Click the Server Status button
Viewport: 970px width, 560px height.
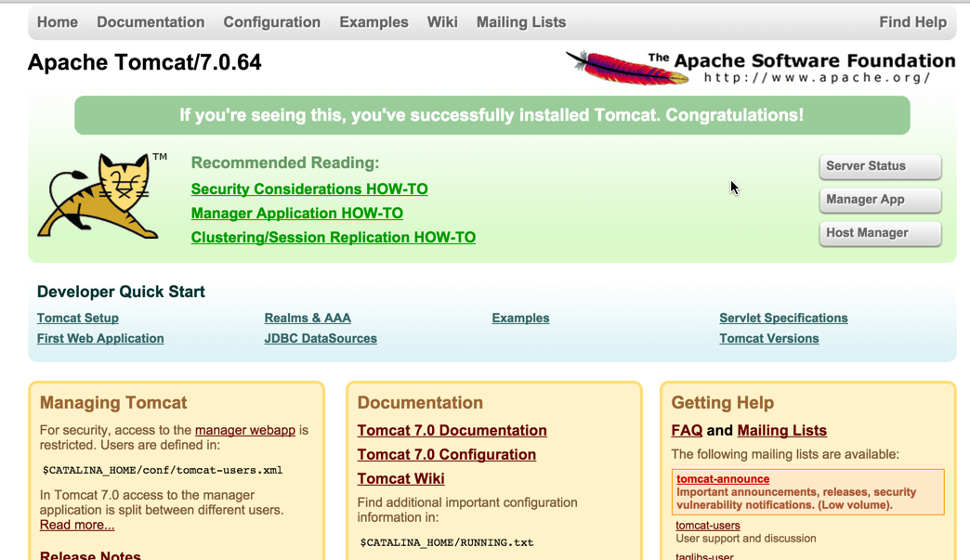pos(880,166)
